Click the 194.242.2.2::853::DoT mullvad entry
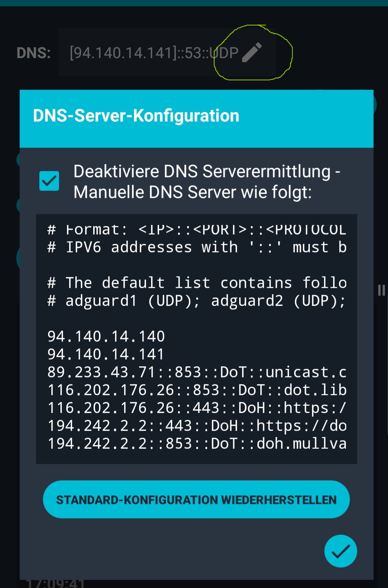This screenshot has height=588, width=388. pos(197,443)
